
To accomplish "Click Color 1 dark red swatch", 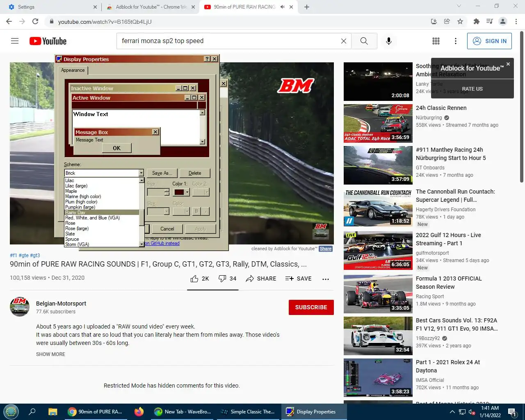I will pyautogui.click(x=179, y=192).
